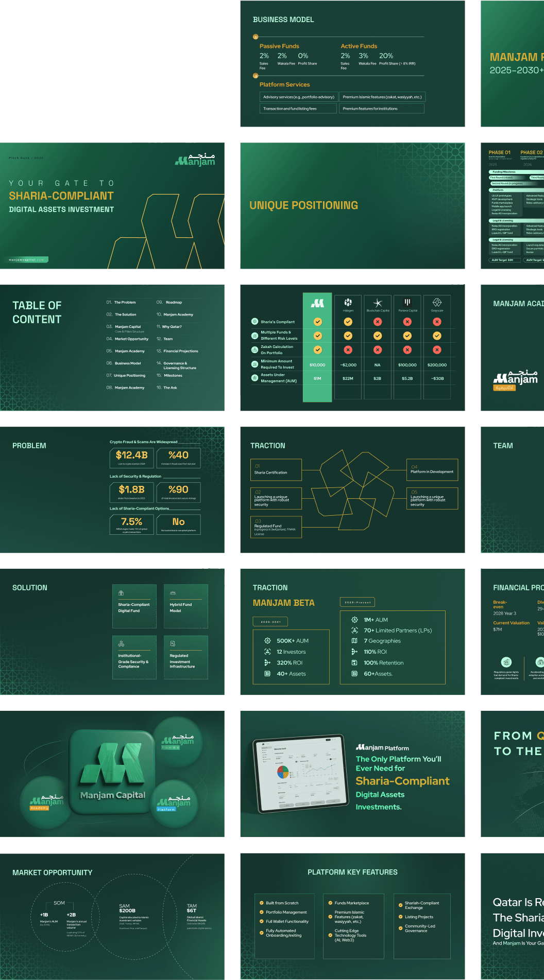Click "09. Roadmap" contents entry
Viewport: 544px width, 980px height.
coord(169,302)
